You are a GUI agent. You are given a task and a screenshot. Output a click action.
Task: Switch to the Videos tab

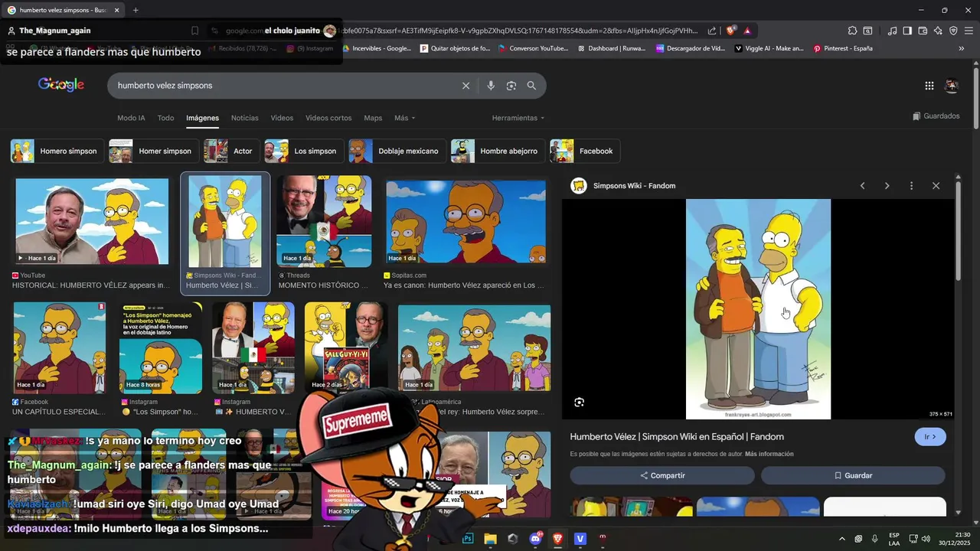click(282, 118)
